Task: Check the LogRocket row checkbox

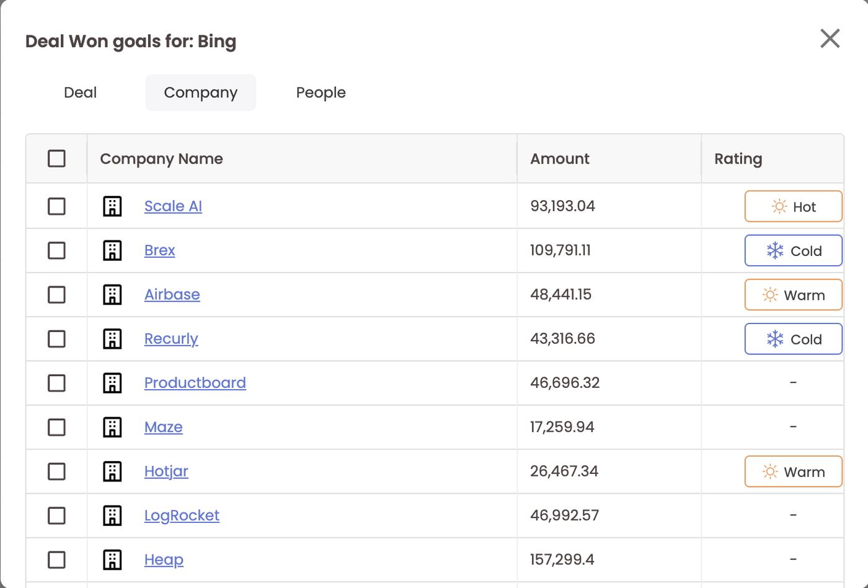Action: pos(56,516)
